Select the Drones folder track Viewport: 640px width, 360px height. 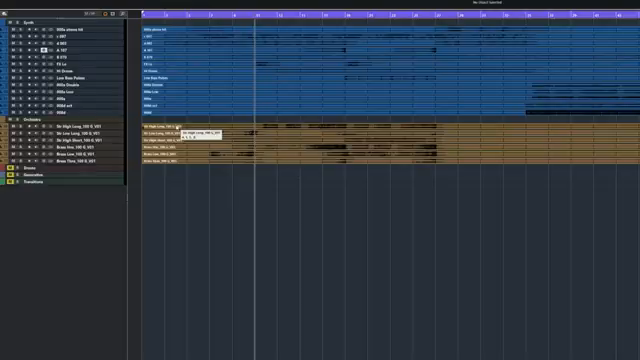[30, 168]
